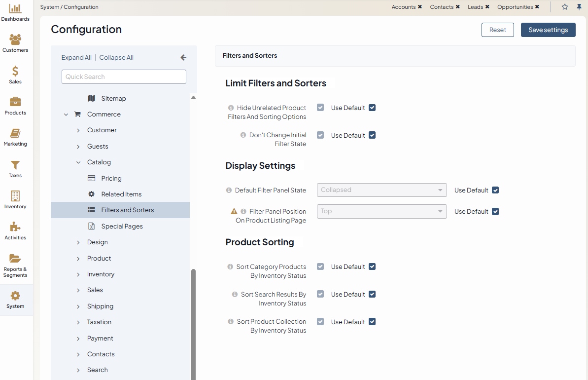588x380 pixels.
Task: Select Filters and Sorters tree item
Action: pos(120,210)
